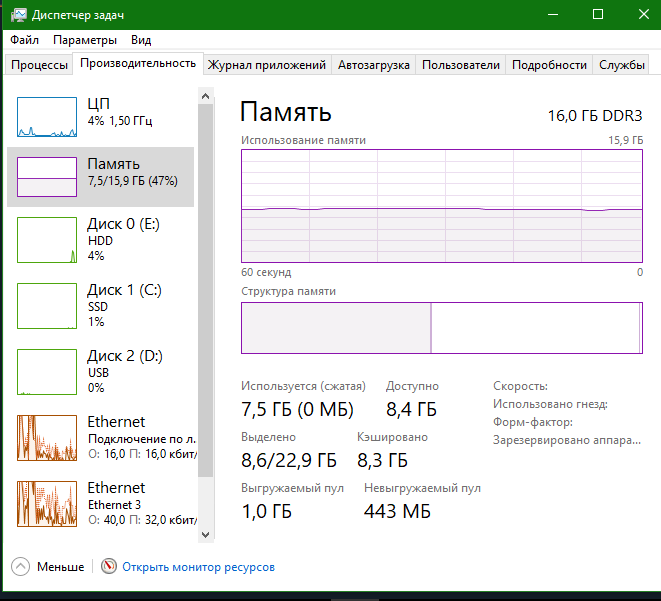This screenshot has height=601, width=661.
Task: Switch to the Подробности tab
Action: tap(549, 65)
